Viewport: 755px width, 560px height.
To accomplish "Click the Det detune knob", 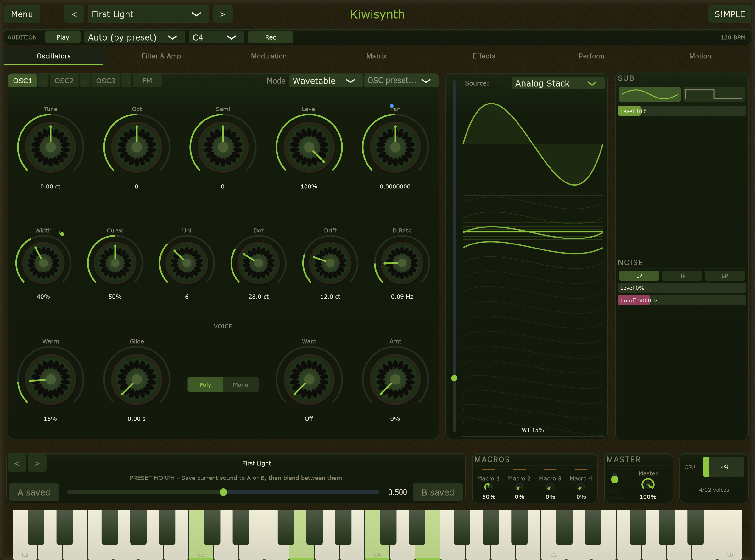I will pyautogui.click(x=259, y=263).
